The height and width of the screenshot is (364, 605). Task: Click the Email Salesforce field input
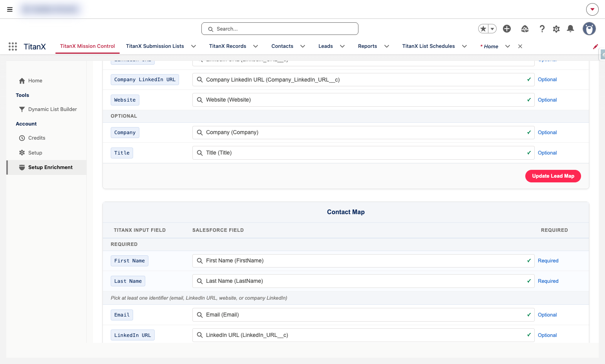364,315
